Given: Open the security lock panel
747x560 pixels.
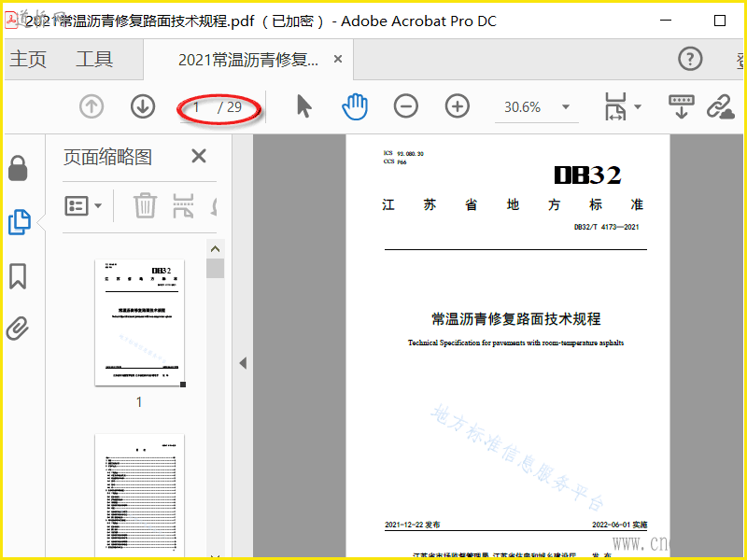Looking at the screenshot, I should [18, 168].
